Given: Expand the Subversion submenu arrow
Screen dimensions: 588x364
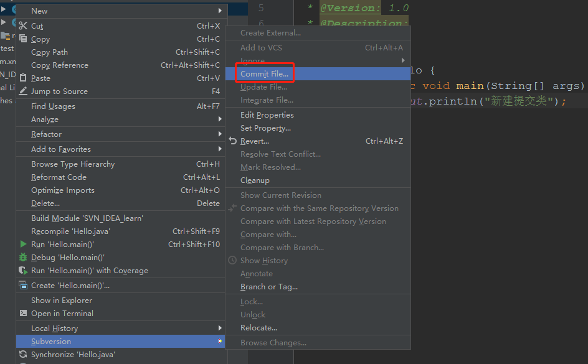Looking at the screenshot, I should coord(220,341).
